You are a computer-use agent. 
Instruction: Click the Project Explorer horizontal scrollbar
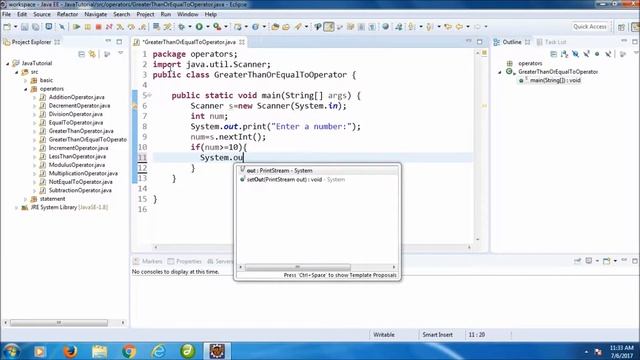59,323
